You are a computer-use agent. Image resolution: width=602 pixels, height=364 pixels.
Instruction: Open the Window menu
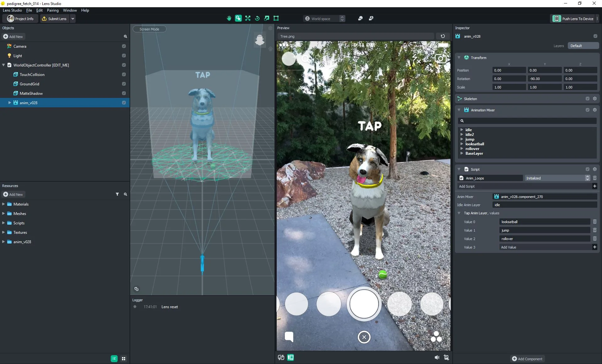[70, 10]
